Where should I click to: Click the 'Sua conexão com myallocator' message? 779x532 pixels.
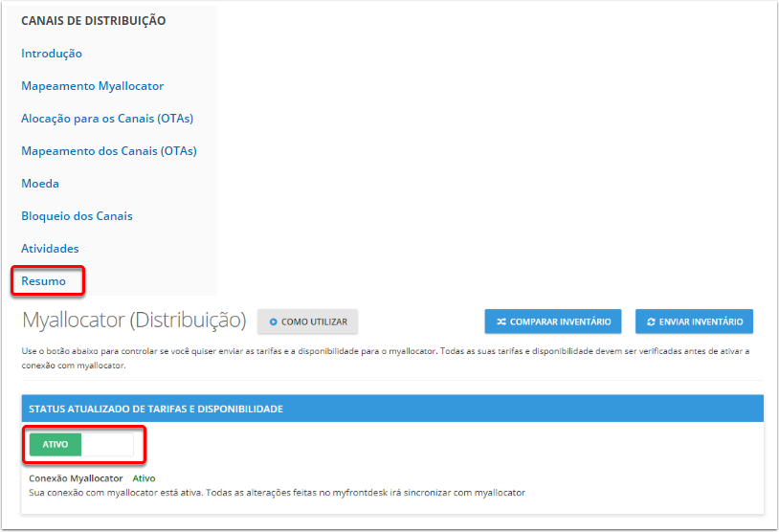pos(278,493)
